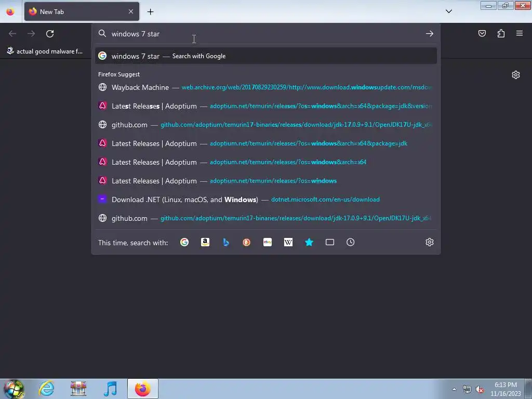Open the network tray icon
The image size is (532, 399).
click(x=467, y=389)
